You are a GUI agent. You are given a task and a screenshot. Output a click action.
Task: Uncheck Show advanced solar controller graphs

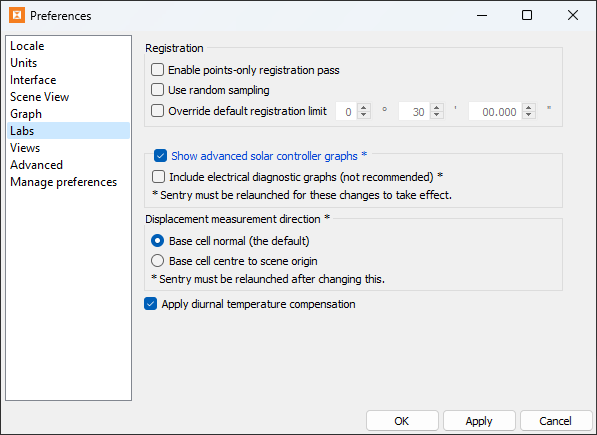pos(160,156)
